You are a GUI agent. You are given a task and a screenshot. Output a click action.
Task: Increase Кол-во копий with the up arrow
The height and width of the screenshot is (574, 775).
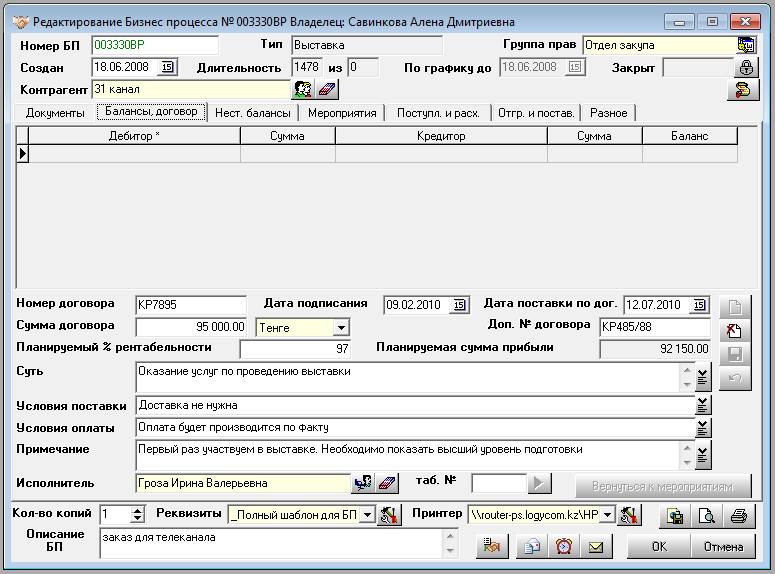(x=138, y=510)
